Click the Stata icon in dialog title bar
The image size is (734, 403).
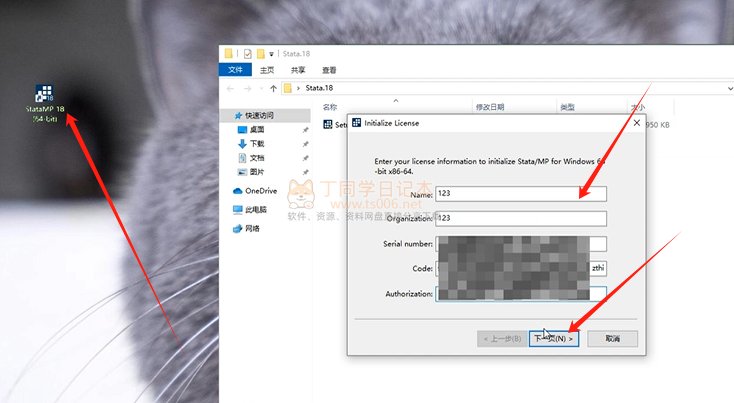pos(357,123)
